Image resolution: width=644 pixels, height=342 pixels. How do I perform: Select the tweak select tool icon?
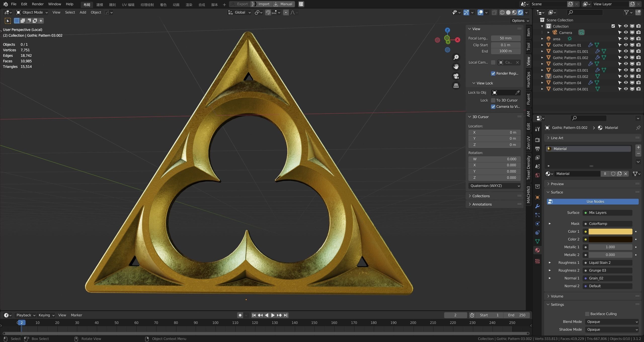pyautogui.click(x=8, y=21)
